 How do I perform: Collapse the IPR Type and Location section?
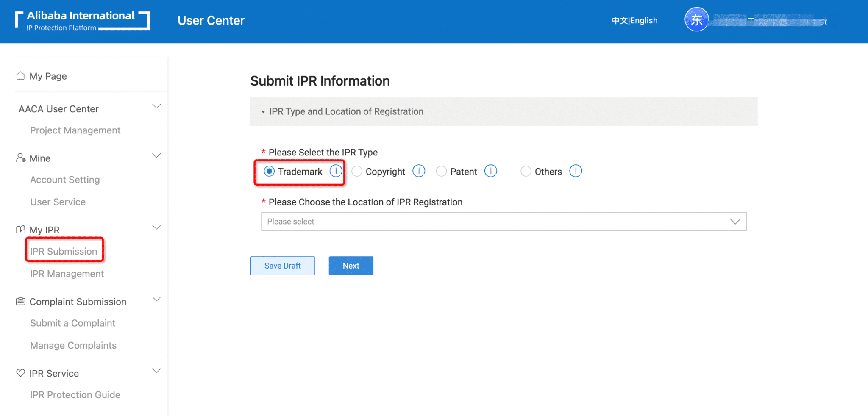263,112
